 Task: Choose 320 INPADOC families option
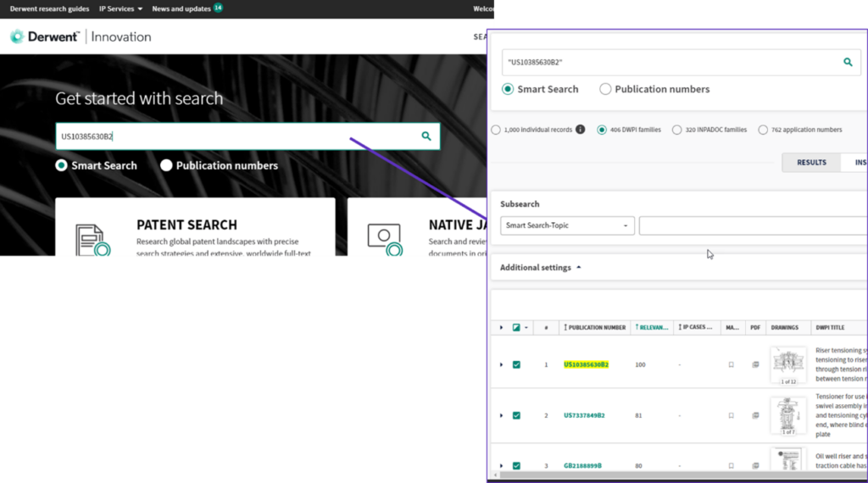point(677,130)
